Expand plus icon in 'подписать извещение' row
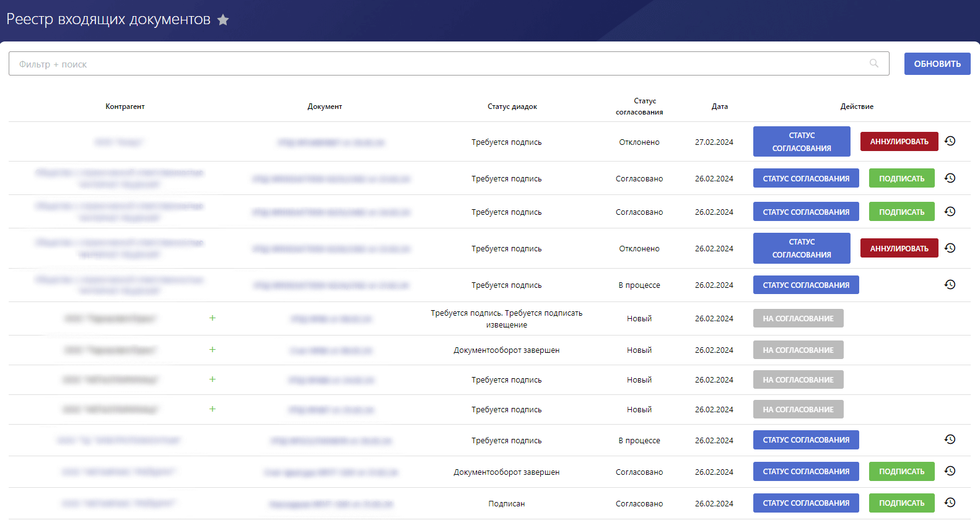Viewport: 980px width, 520px height. tap(212, 318)
